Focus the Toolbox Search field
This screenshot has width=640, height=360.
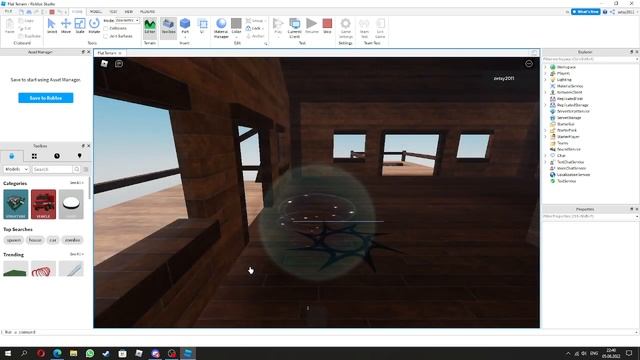pyautogui.click(x=52, y=169)
